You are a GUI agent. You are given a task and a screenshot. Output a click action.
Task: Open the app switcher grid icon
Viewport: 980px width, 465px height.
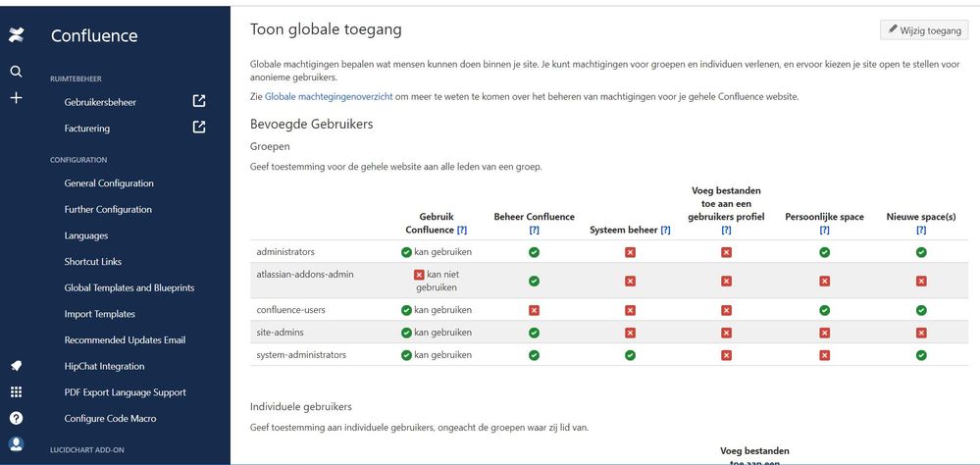pos(17,391)
